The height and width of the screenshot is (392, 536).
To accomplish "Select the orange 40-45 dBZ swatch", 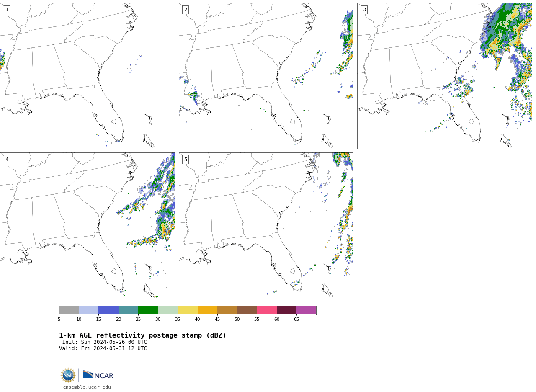I will click(x=207, y=310).
